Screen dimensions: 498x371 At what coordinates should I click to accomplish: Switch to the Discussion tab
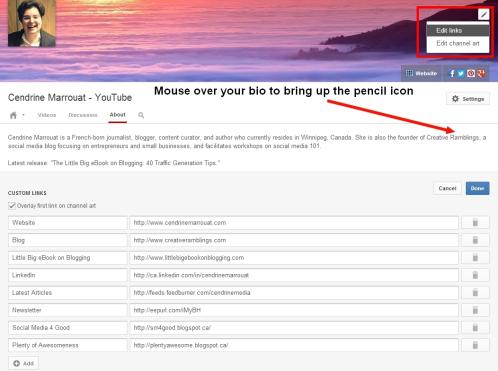(83, 115)
